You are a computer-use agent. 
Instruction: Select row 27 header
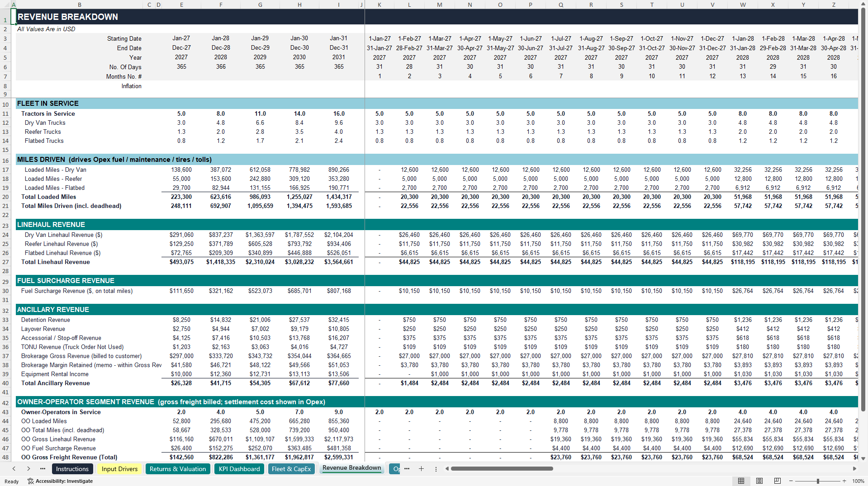[x=5, y=262]
